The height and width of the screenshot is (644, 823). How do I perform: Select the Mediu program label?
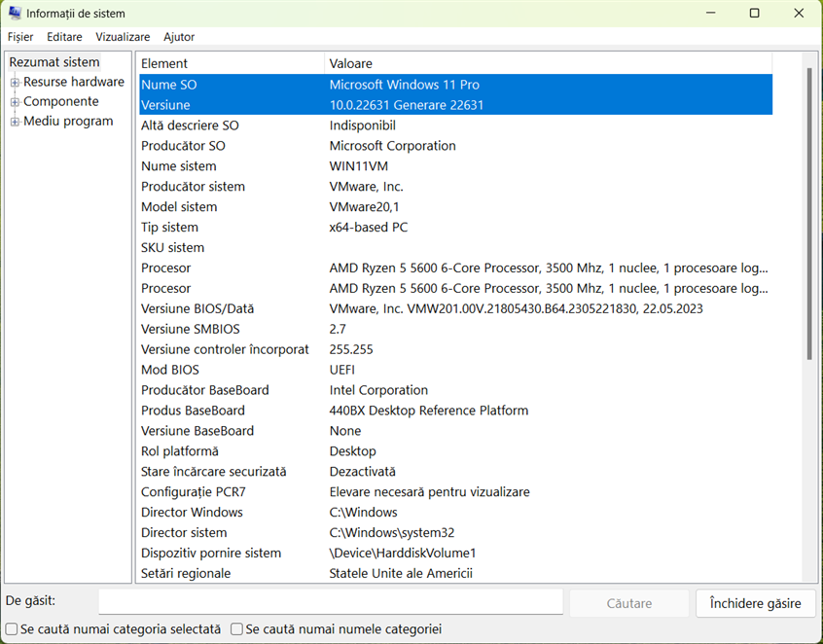[x=68, y=122]
